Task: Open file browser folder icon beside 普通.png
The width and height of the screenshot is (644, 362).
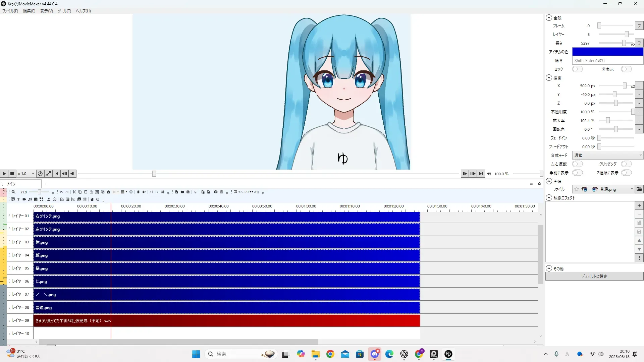Action: click(x=639, y=189)
